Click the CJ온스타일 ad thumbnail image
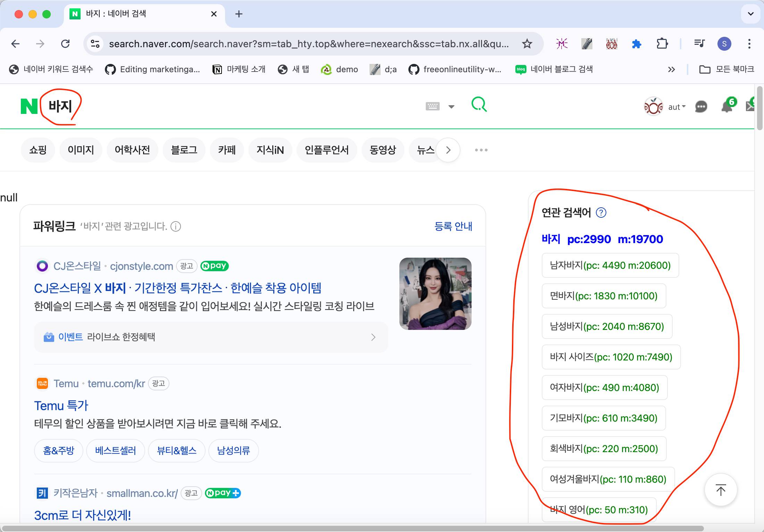The height and width of the screenshot is (532, 764). coord(435,294)
